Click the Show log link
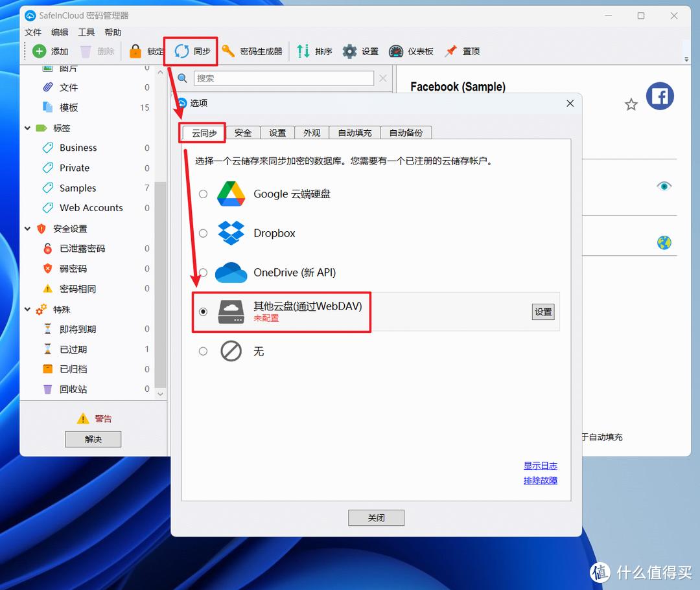Screen dimensions: 700x590 point(540,466)
